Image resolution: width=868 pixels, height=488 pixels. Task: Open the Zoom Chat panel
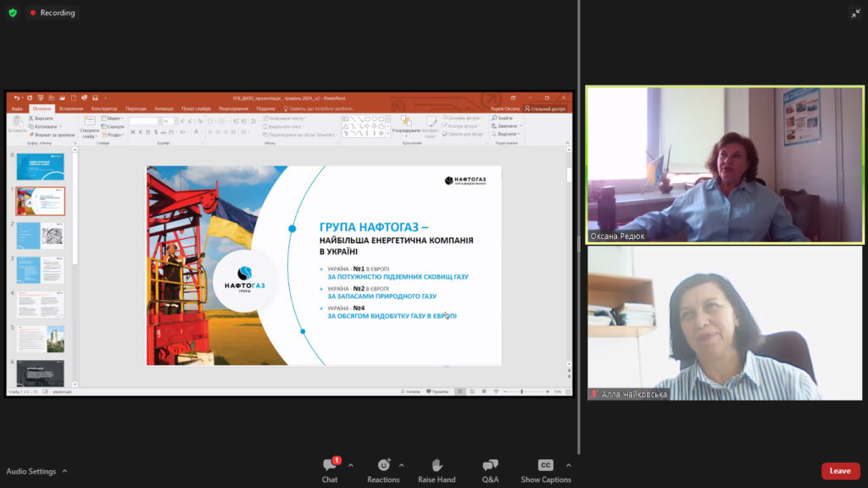click(x=330, y=469)
